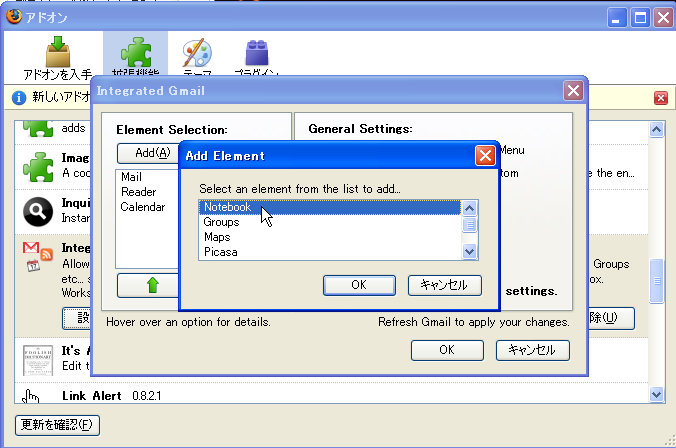
Task: Click OK in Integrated Gmail dialog
Action: (x=447, y=350)
